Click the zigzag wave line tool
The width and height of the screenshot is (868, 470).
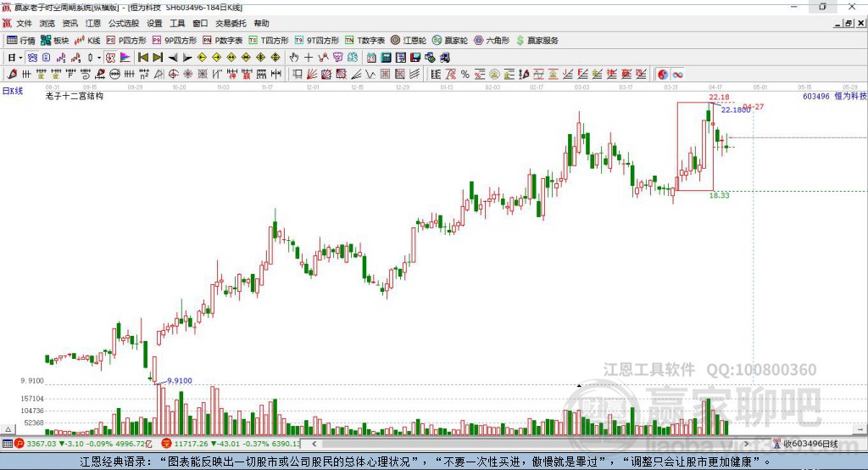pos(370,74)
